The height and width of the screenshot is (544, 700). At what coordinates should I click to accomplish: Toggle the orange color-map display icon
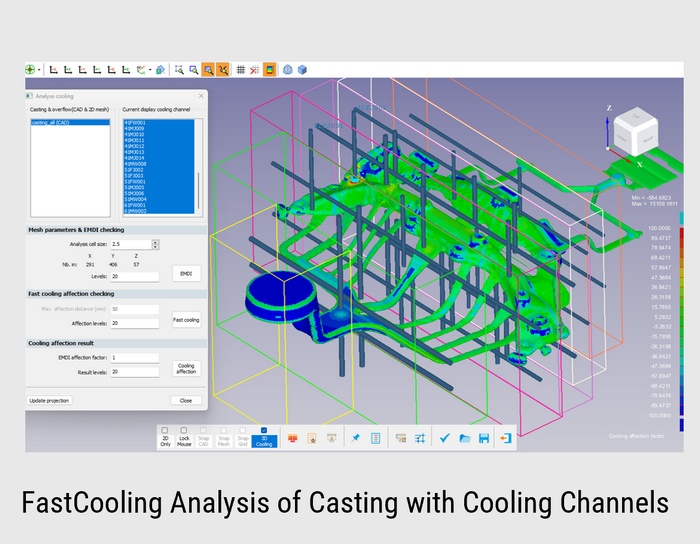[269, 70]
